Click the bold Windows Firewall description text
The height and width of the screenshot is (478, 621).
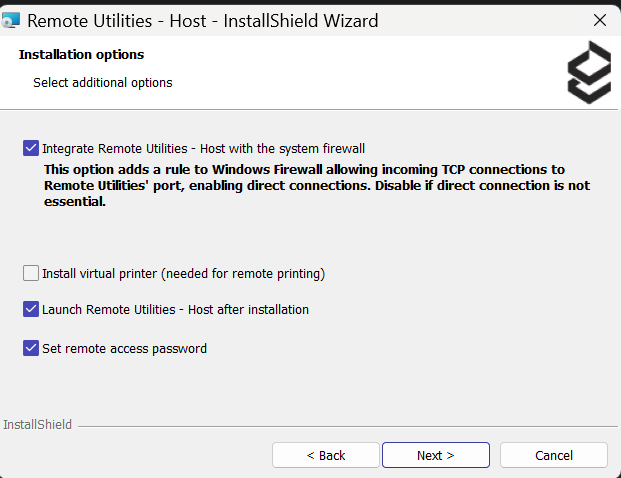(317, 185)
